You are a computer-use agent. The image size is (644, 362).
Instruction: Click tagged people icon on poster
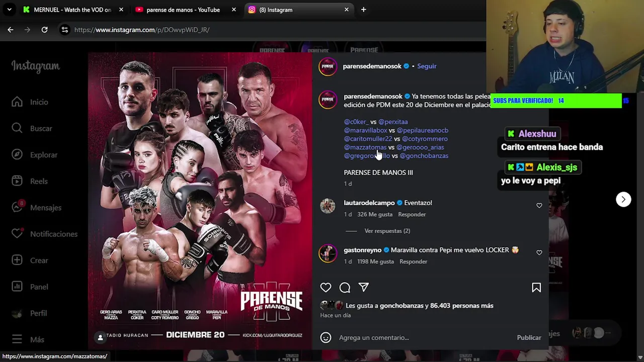coord(101,337)
